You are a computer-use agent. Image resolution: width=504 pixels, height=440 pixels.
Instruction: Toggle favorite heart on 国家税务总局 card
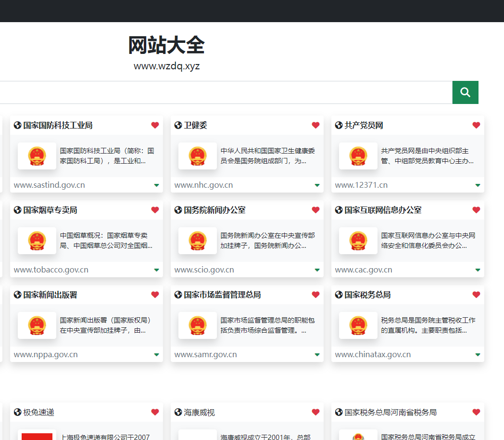click(477, 295)
